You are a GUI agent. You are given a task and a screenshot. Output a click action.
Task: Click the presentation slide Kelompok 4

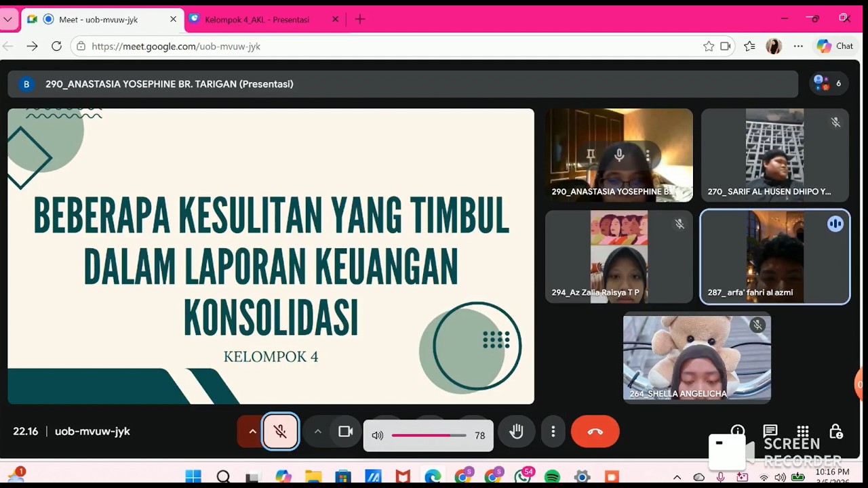(x=271, y=256)
